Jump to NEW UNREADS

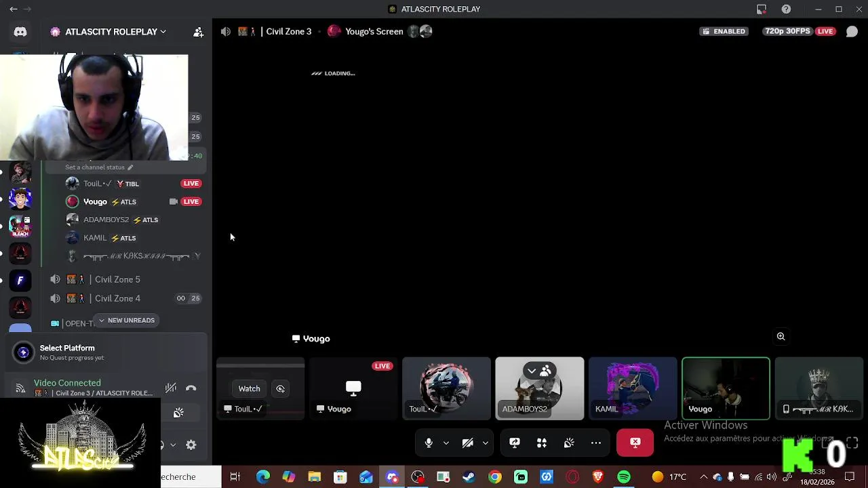(125, 320)
